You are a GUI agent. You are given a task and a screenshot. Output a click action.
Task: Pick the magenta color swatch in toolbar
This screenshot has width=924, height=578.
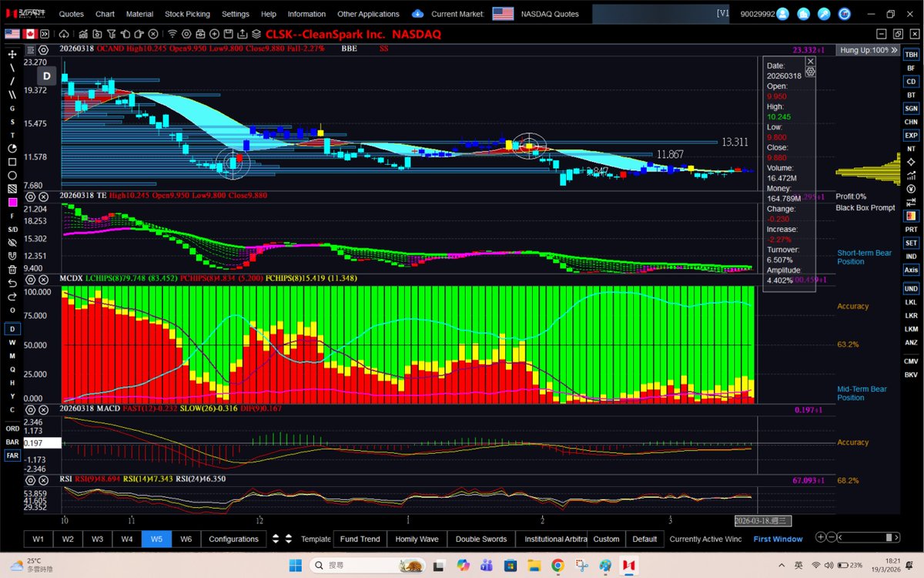12,202
